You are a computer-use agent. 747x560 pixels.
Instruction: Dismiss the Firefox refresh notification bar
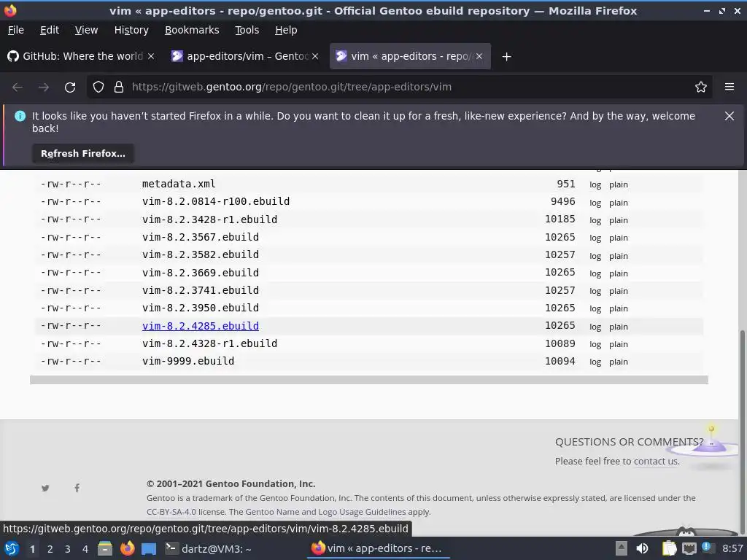pos(729,116)
